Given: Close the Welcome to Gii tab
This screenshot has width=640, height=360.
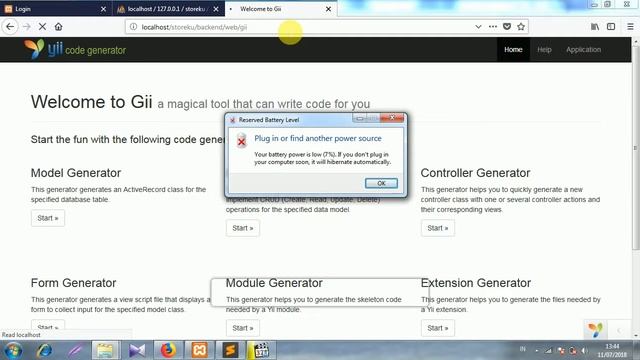Looking at the screenshot, I should tap(328, 9).
